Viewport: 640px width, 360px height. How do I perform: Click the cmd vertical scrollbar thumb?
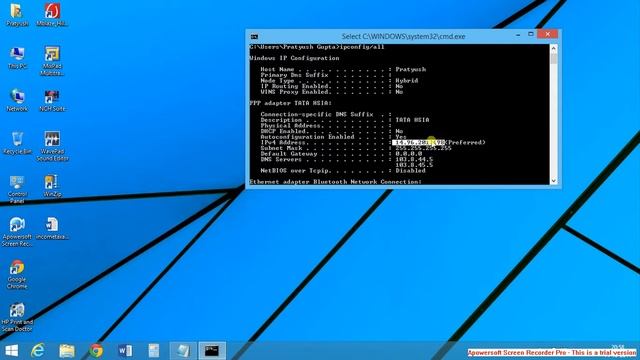point(553,58)
